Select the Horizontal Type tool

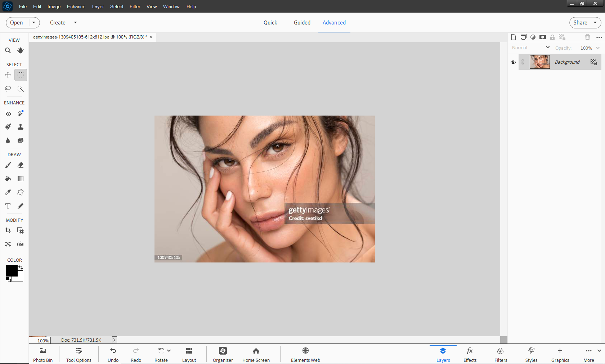(8, 206)
